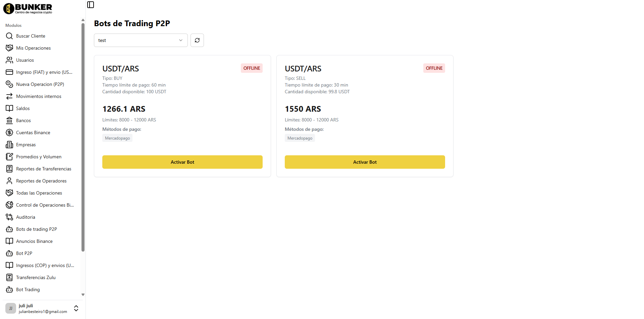
Task: Click the Auditoria icon in sidebar
Action: pyautogui.click(x=9, y=217)
